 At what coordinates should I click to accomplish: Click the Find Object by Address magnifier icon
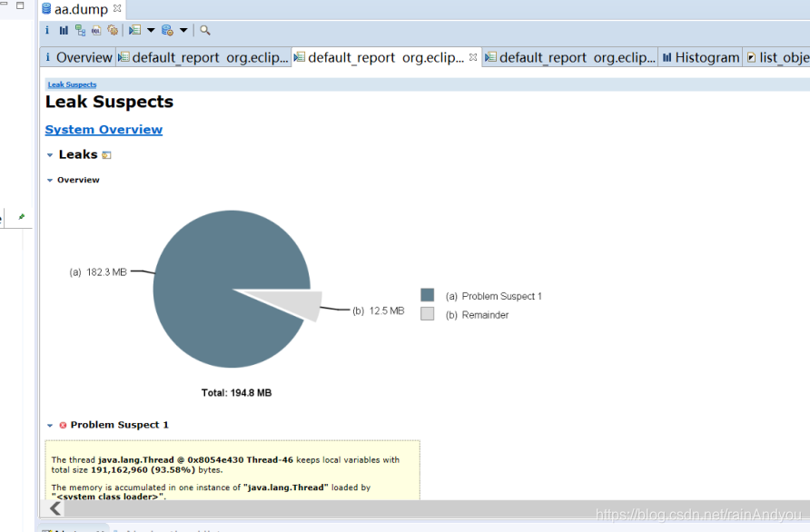pos(205,31)
